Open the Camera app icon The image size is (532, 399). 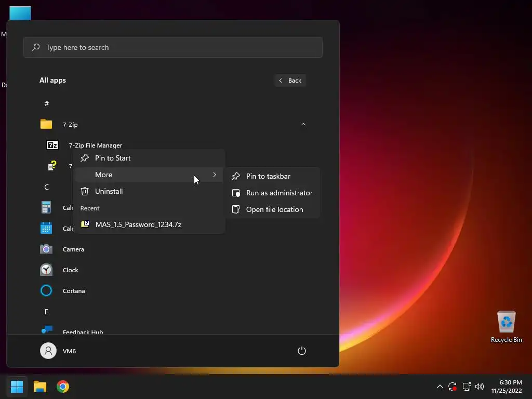[x=46, y=249]
